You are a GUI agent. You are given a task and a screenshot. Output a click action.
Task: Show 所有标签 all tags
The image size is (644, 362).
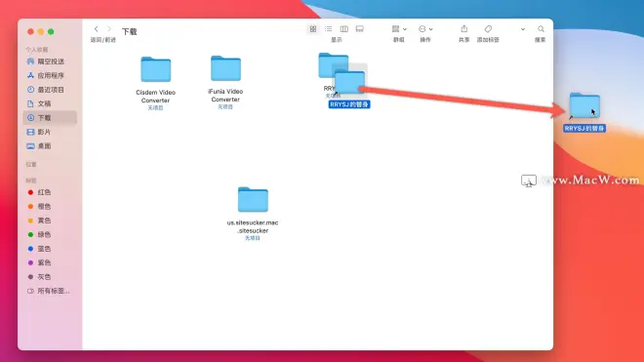point(50,291)
